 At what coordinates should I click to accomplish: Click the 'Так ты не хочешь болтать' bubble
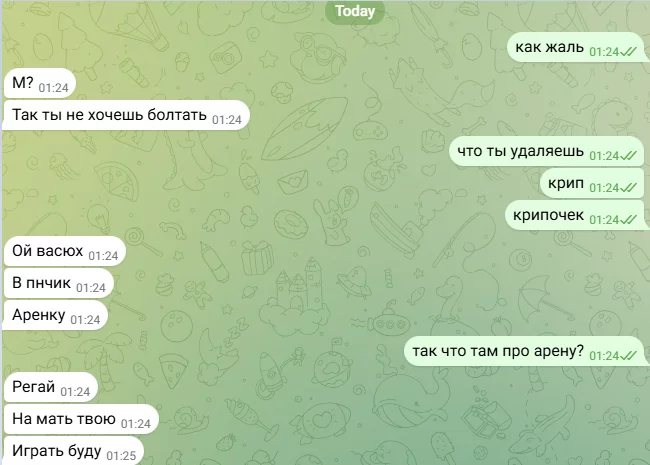[126, 115]
